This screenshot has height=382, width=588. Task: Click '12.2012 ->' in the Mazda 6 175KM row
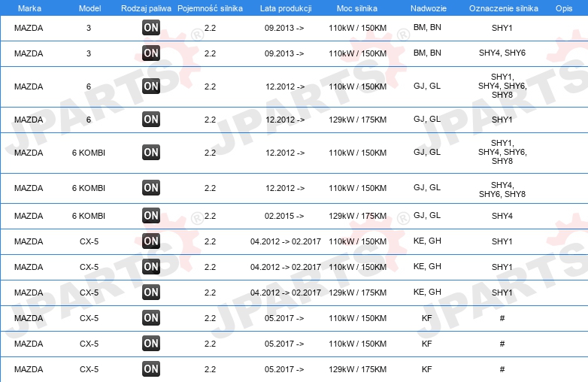coord(285,120)
